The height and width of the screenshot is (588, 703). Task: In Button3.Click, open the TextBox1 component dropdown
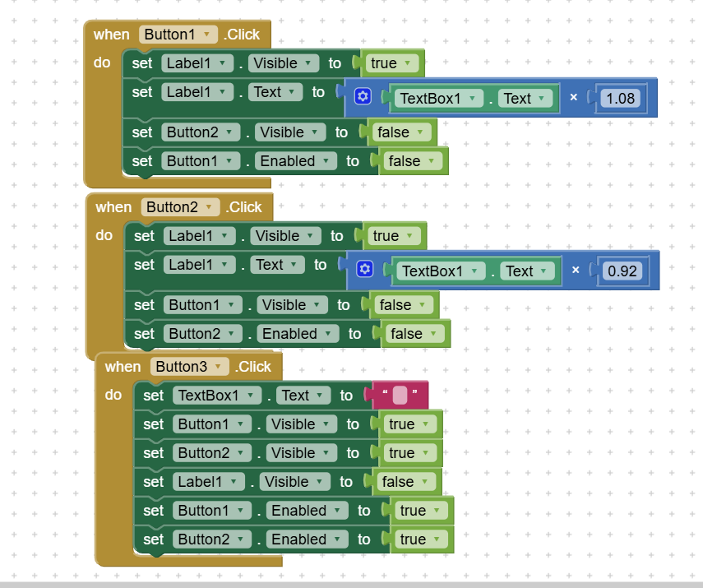click(217, 396)
